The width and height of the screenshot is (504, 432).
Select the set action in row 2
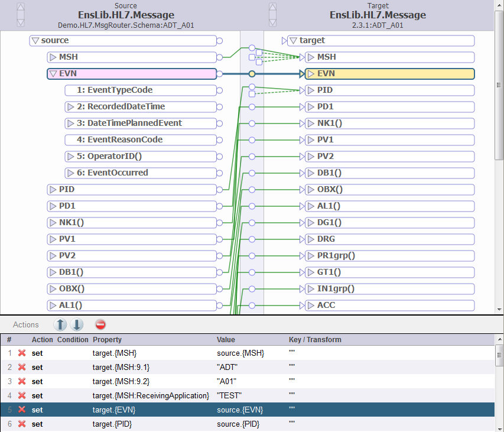(x=37, y=367)
